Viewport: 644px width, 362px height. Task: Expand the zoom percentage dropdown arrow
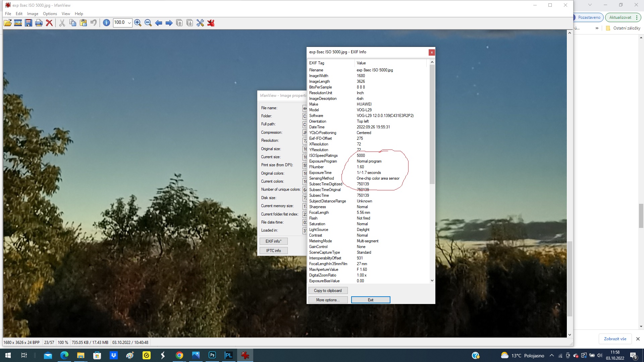(129, 23)
